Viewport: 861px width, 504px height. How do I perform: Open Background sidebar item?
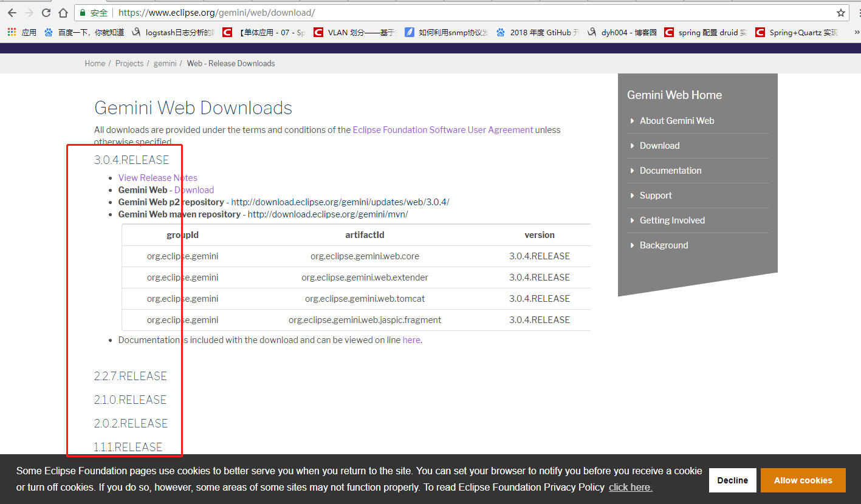(x=664, y=245)
